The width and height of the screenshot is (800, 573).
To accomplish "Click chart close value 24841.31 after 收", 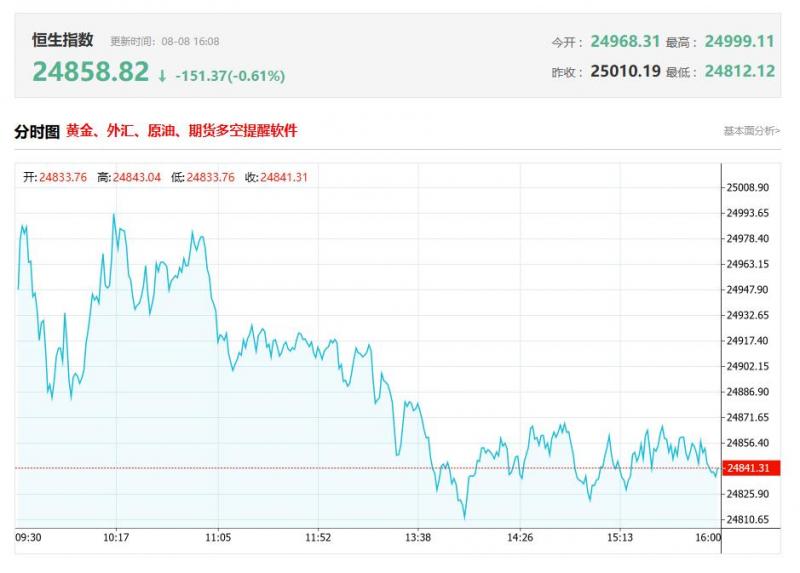I will [284, 178].
